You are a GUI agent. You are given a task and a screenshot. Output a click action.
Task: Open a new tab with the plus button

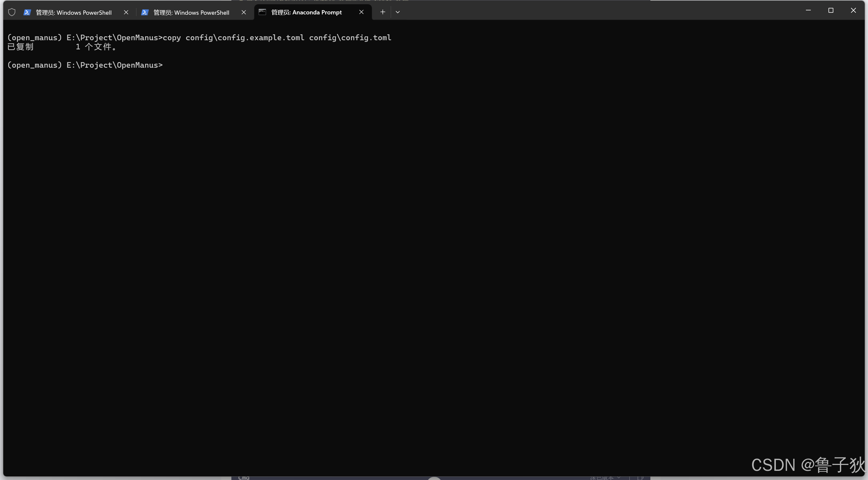pos(382,12)
